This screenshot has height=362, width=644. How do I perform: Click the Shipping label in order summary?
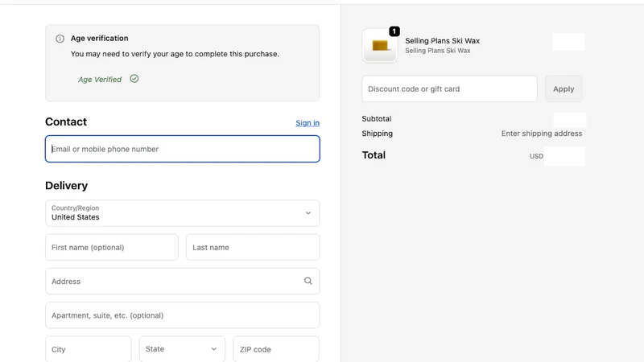point(377,134)
